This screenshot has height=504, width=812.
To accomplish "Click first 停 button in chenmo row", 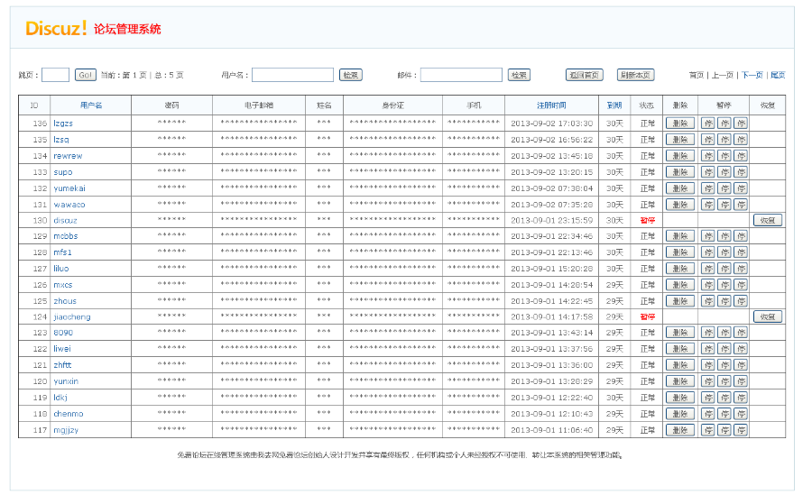I will point(708,414).
